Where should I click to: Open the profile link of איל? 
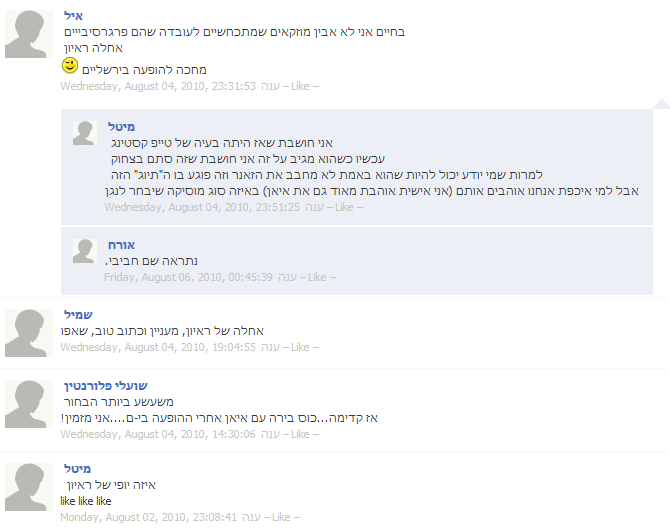[73, 16]
